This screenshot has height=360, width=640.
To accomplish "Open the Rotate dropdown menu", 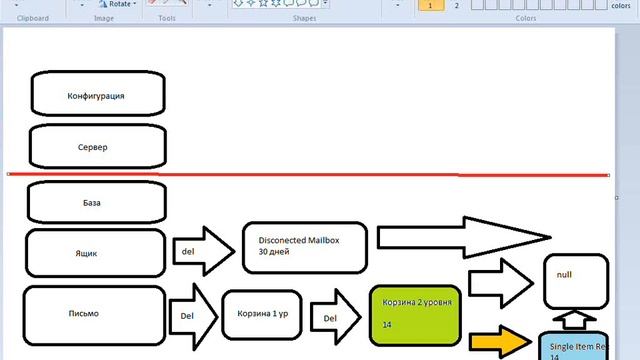I will point(118,4).
